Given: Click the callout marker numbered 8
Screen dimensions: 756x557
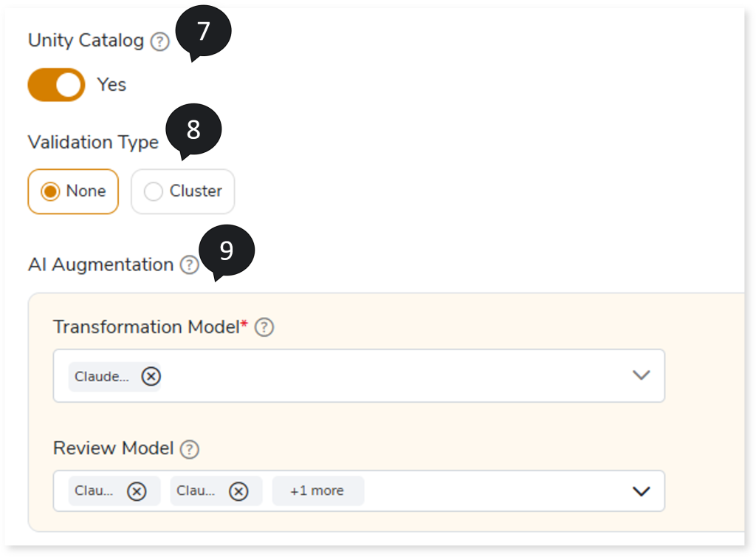Looking at the screenshot, I should coord(193,129).
